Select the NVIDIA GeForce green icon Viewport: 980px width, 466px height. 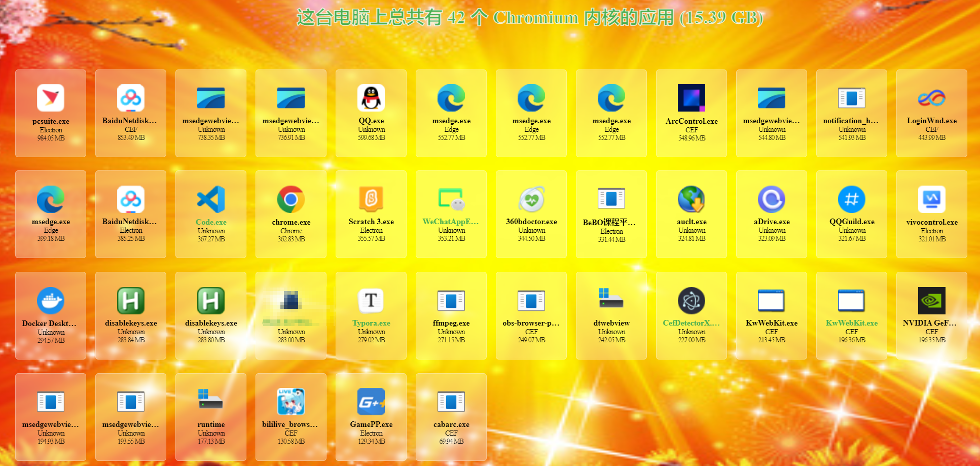click(x=932, y=301)
